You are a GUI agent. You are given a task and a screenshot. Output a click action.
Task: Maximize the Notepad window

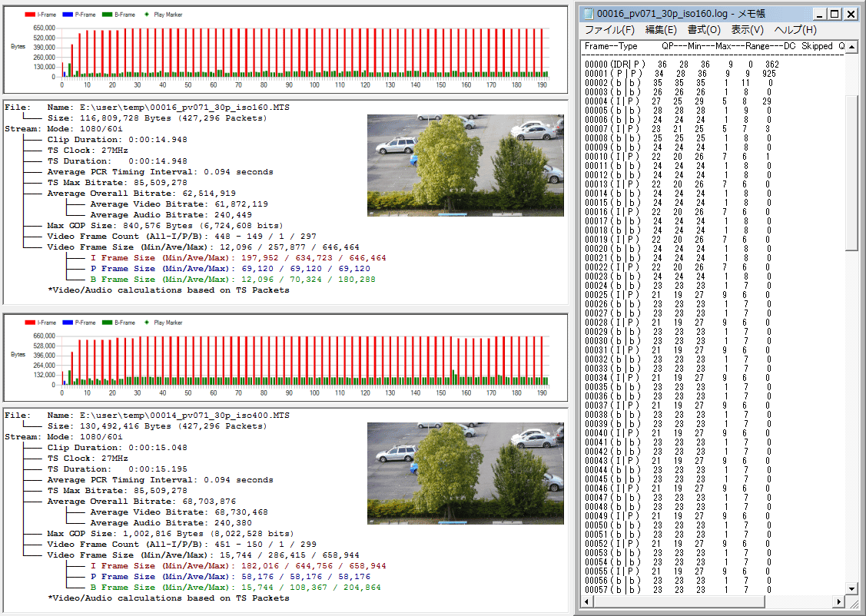(835, 13)
